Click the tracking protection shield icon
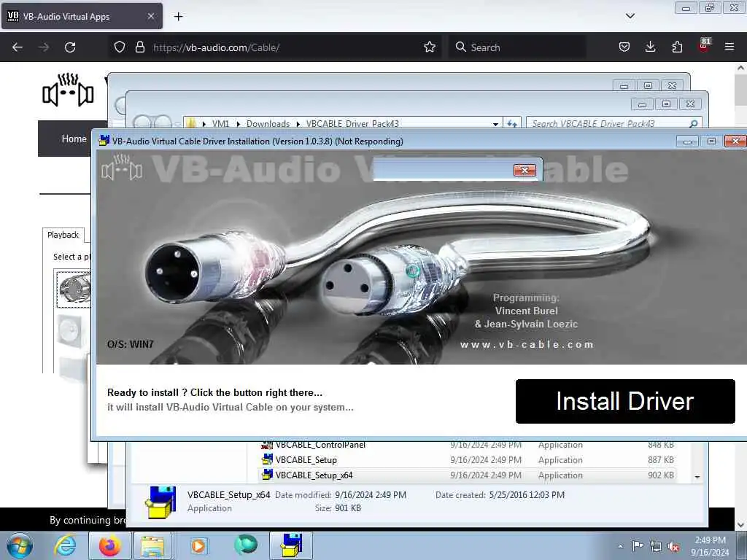 pyautogui.click(x=120, y=47)
